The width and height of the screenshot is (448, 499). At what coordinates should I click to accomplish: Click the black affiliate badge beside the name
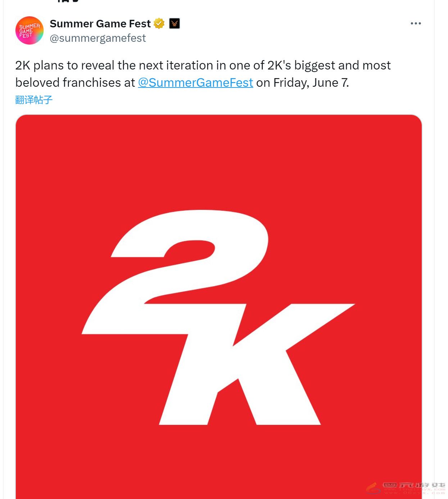tap(175, 23)
